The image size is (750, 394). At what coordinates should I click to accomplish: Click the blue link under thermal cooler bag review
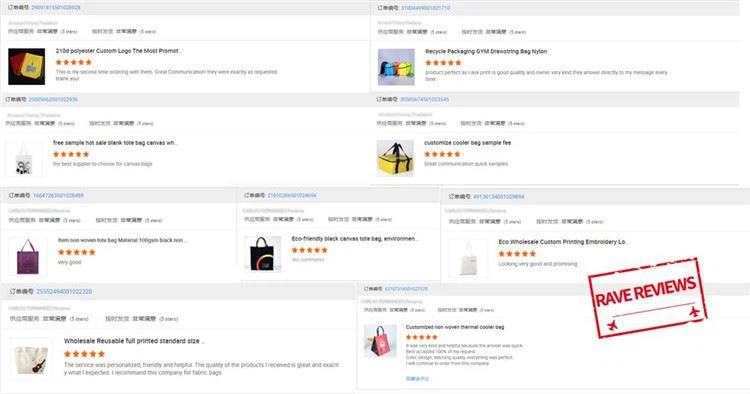417,379
